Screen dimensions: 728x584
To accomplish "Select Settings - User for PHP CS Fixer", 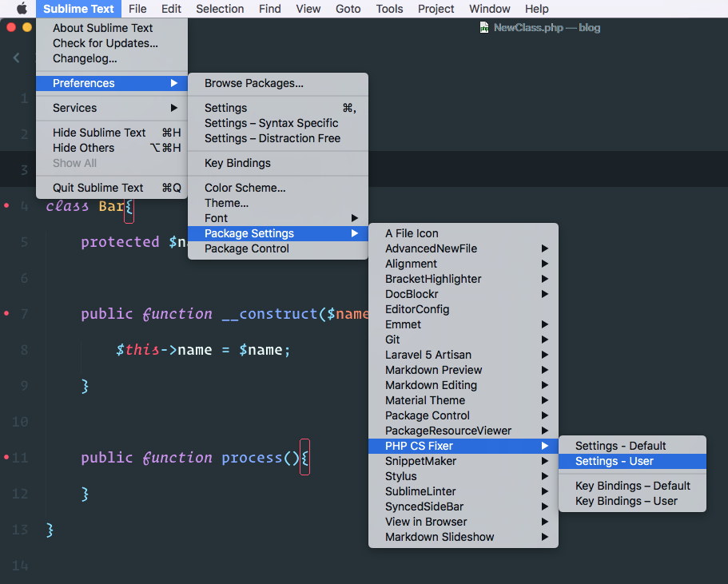I will click(x=614, y=461).
